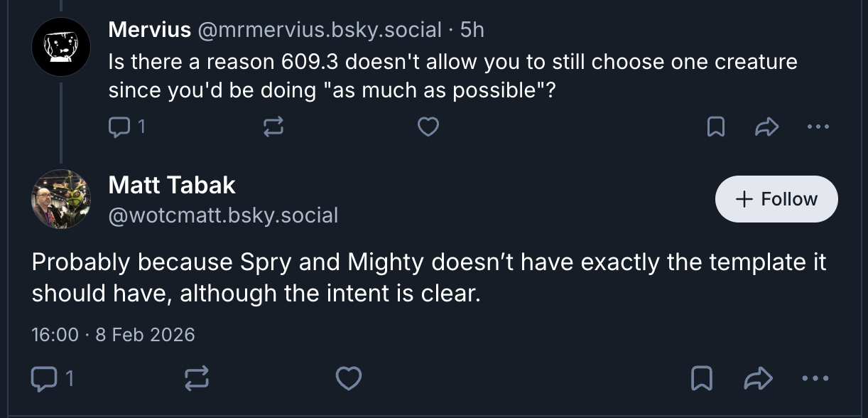The image size is (868, 418).
Task: Like Matt Tabak's post
Action: click(348, 380)
